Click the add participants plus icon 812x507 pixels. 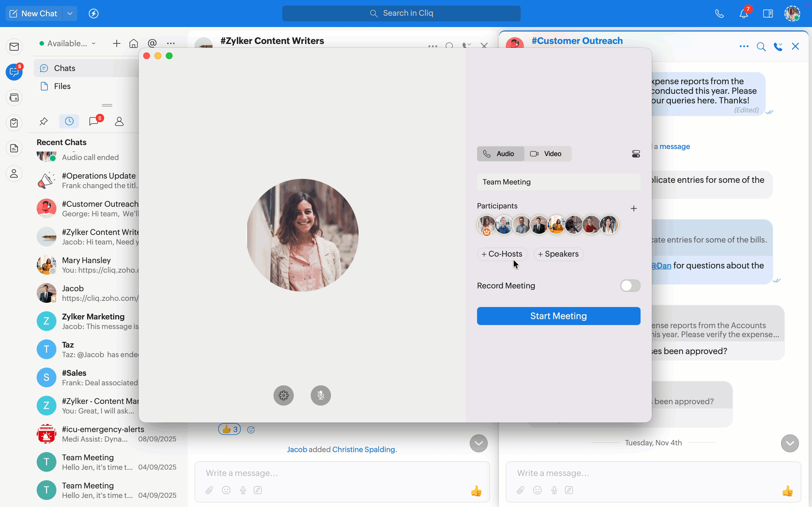pos(634,208)
